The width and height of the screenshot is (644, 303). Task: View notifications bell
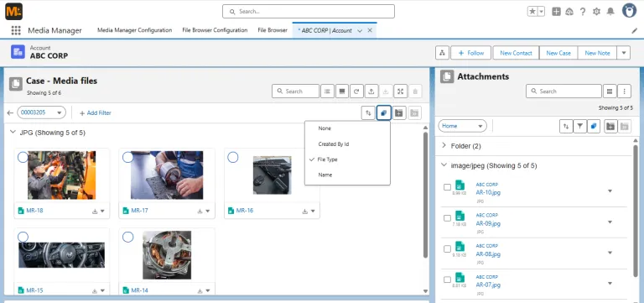610,12
